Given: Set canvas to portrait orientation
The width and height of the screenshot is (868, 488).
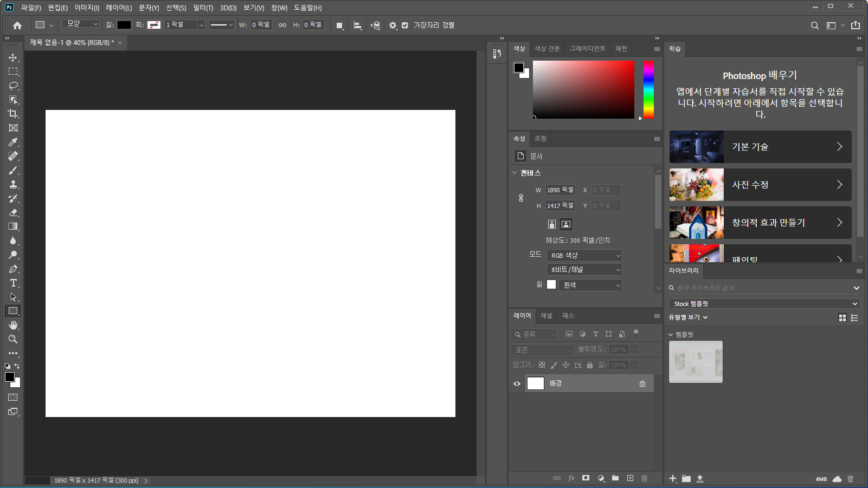Looking at the screenshot, I should point(551,224).
